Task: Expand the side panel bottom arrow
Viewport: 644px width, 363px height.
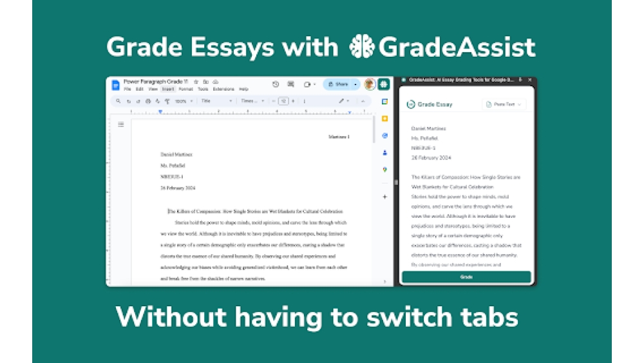Action: [384, 282]
